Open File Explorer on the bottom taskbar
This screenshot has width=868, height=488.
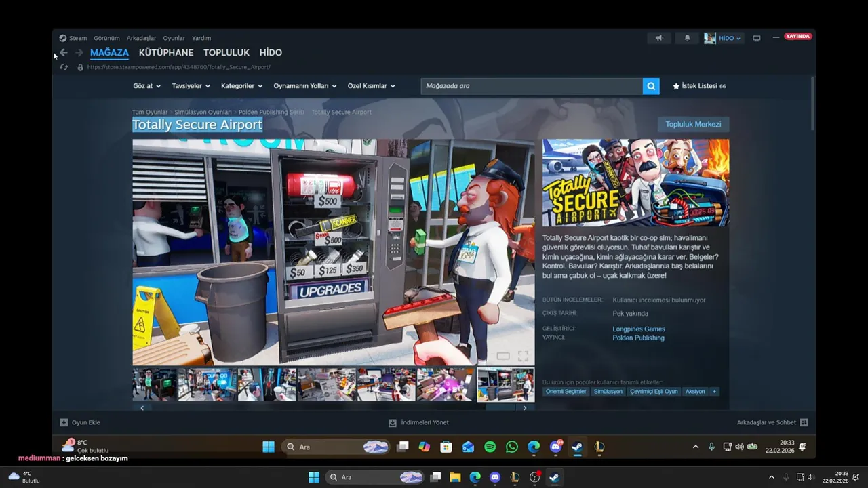coord(455,477)
